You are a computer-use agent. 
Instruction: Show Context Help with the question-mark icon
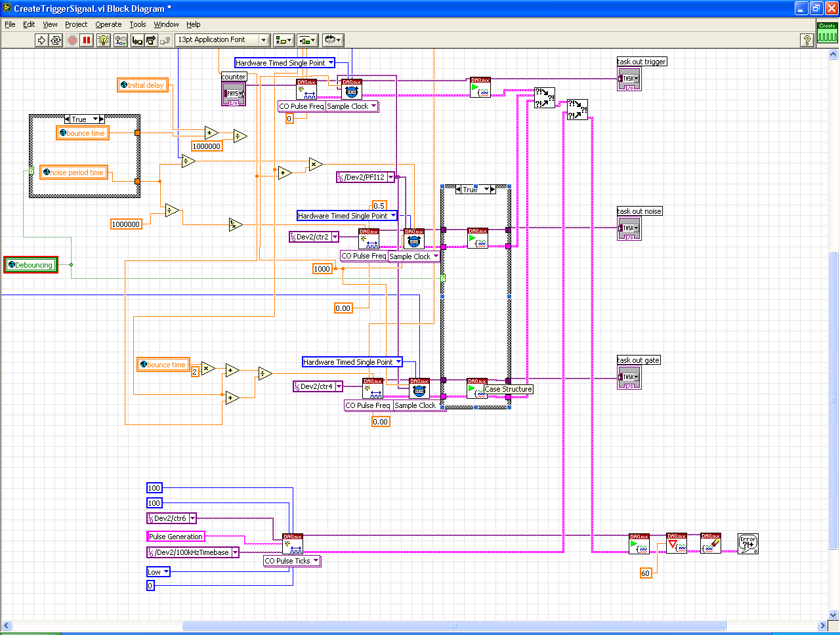pyautogui.click(x=807, y=40)
